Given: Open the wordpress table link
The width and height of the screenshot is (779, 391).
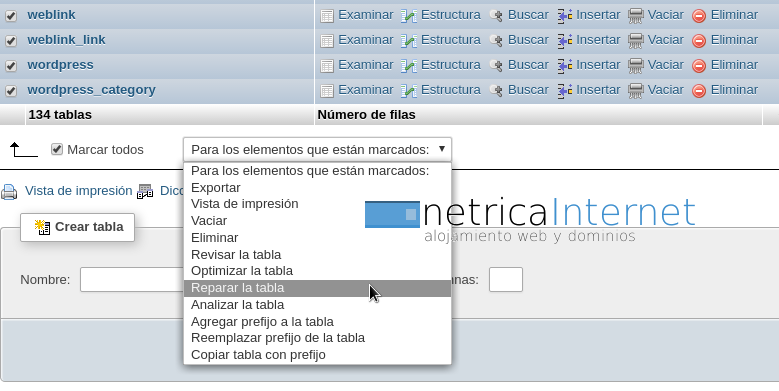Looking at the screenshot, I should pos(60,65).
